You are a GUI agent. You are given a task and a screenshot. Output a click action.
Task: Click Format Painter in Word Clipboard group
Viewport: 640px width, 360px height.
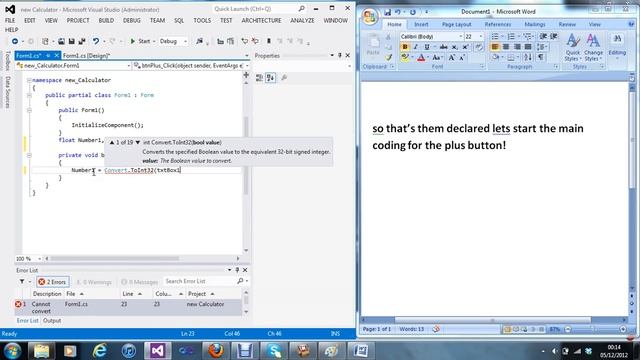click(x=389, y=58)
